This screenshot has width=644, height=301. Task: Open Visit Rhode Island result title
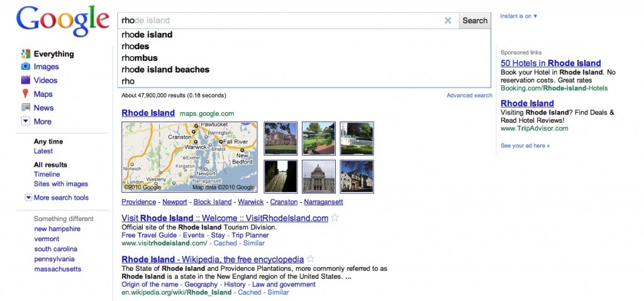click(225, 218)
